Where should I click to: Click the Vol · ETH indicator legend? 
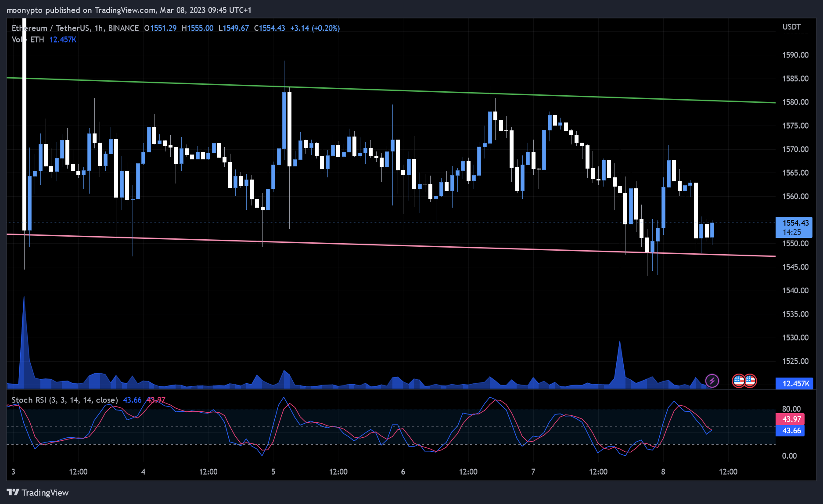[x=28, y=40]
